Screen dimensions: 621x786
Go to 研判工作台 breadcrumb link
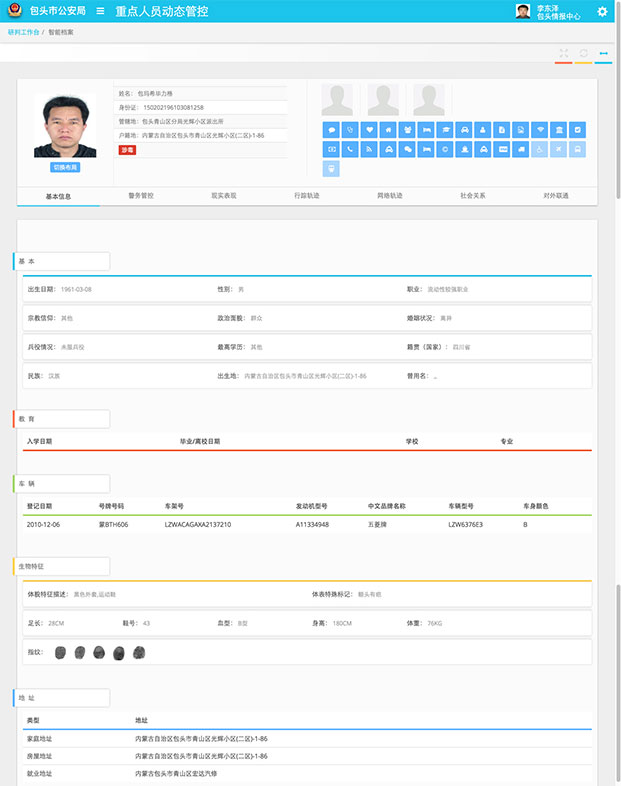[23, 33]
